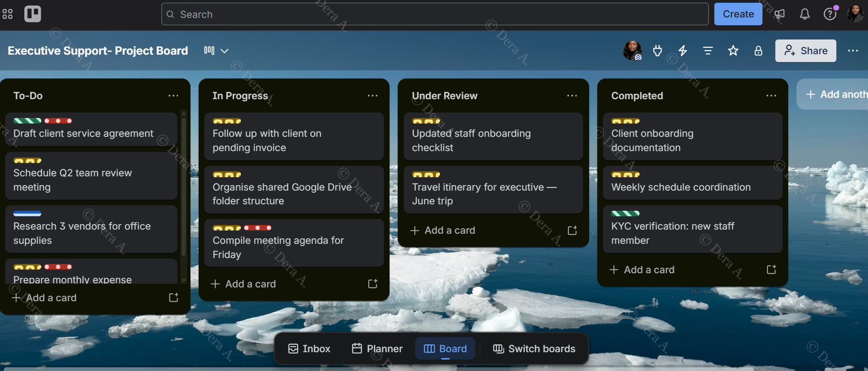Open To-Do list actions menu
The image size is (868, 371).
pos(173,96)
